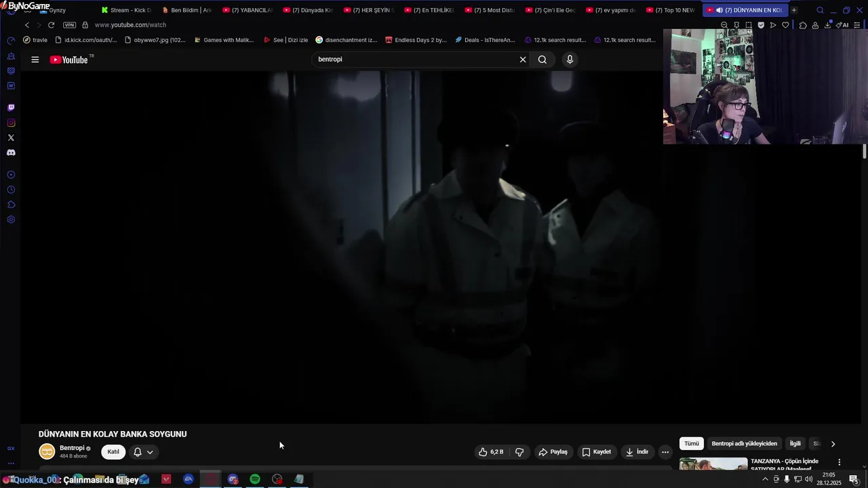The image size is (868, 488).
Task: Open the EA app from taskbar
Action: point(189,479)
